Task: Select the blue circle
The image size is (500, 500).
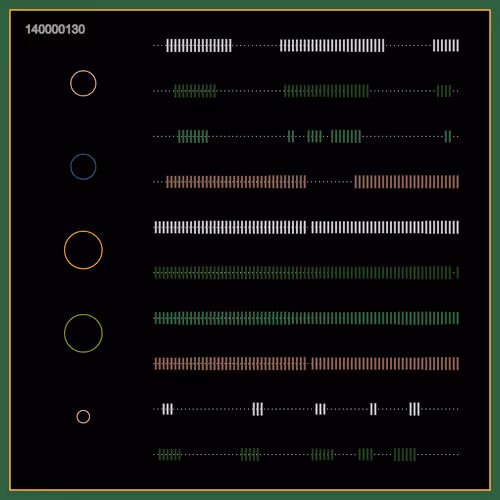Action: point(83,167)
